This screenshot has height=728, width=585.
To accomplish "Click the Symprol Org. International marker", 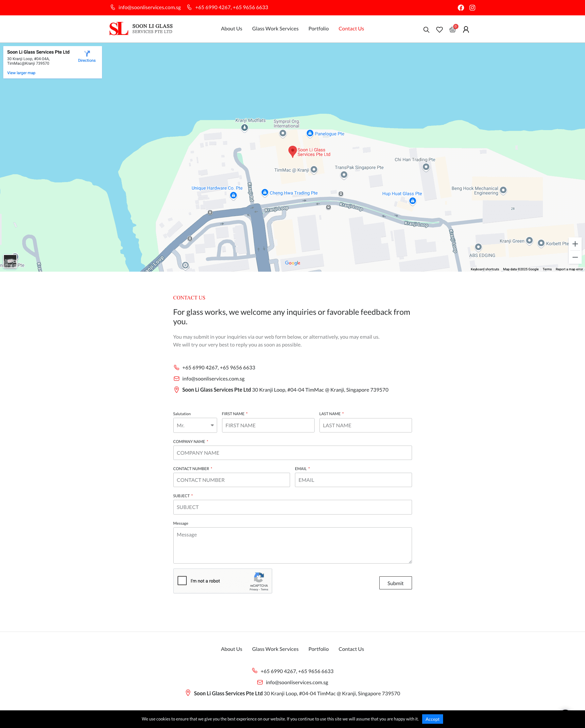I will pos(283,133).
